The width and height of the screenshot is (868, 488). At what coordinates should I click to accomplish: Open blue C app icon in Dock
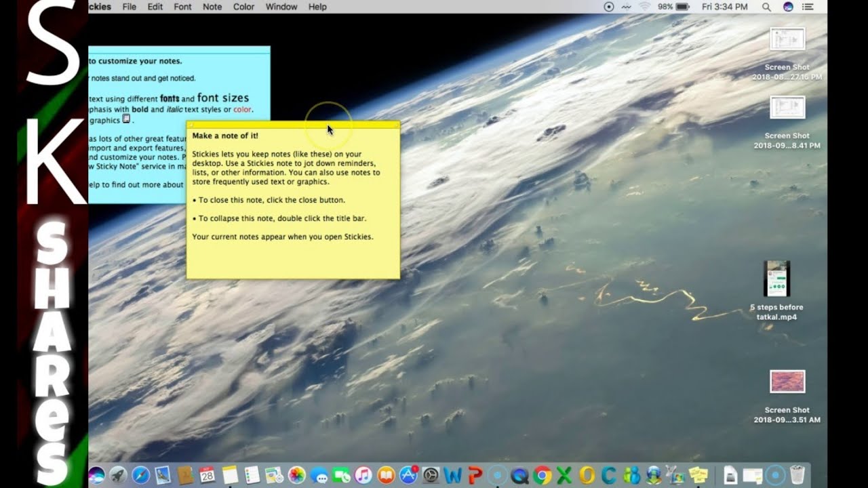tap(609, 475)
